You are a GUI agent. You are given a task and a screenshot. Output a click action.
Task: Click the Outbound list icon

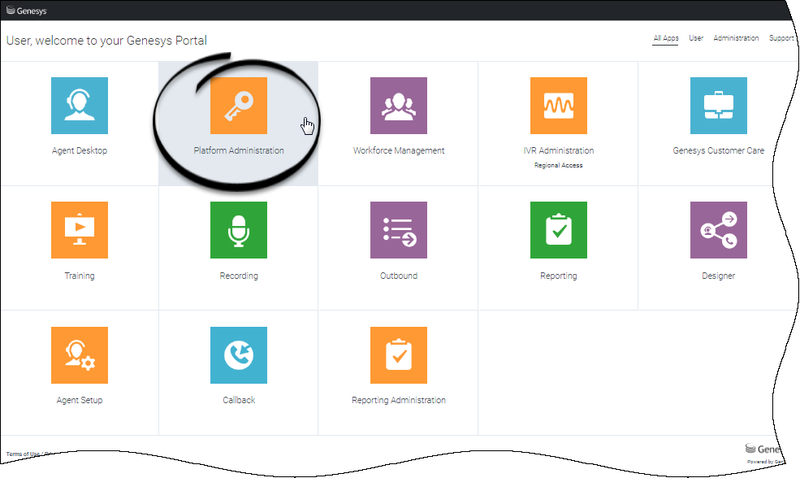pos(398,230)
